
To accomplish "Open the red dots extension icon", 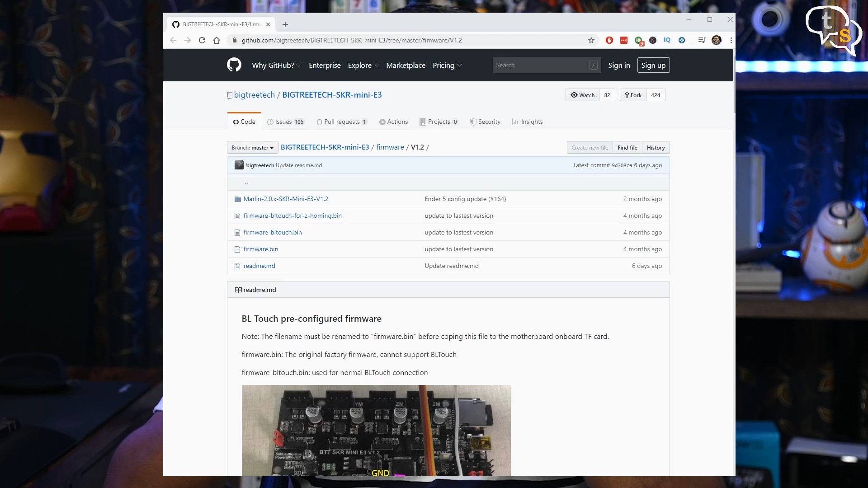I will (624, 40).
